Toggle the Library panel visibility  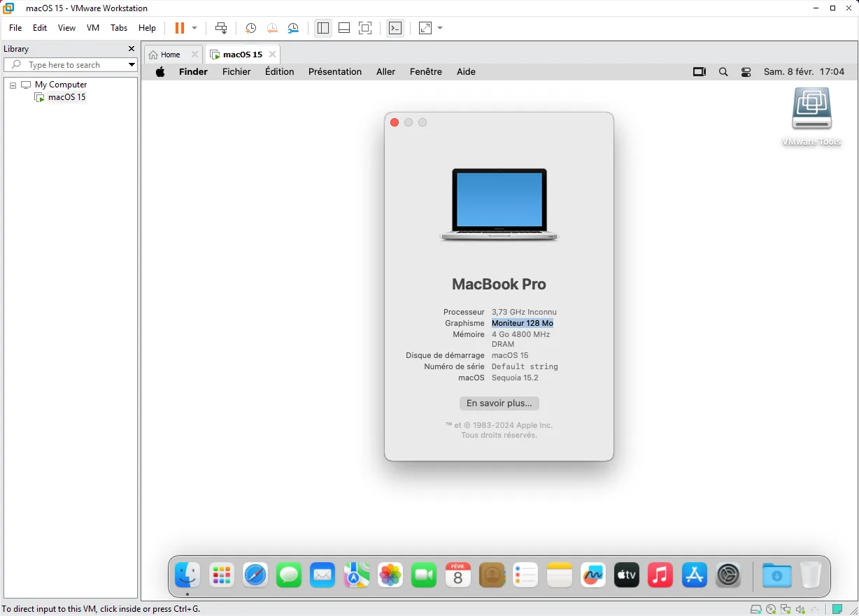[322, 28]
